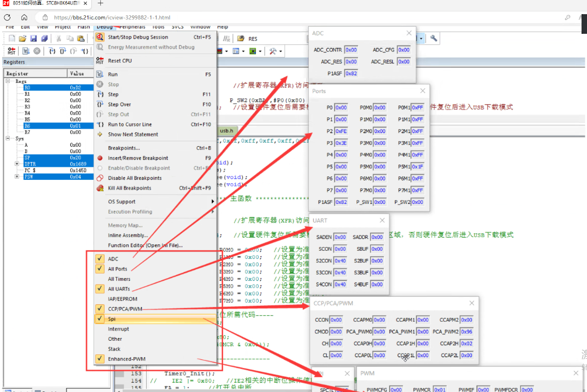The height and width of the screenshot is (392, 587).
Task: Click the Cut scissors toolbar icon
Action: (59, 39)
